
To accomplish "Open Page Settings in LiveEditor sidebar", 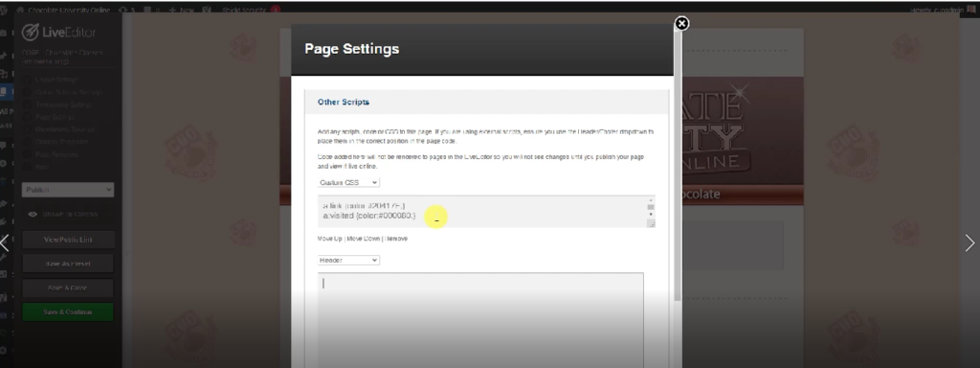I will coord(55,117).
